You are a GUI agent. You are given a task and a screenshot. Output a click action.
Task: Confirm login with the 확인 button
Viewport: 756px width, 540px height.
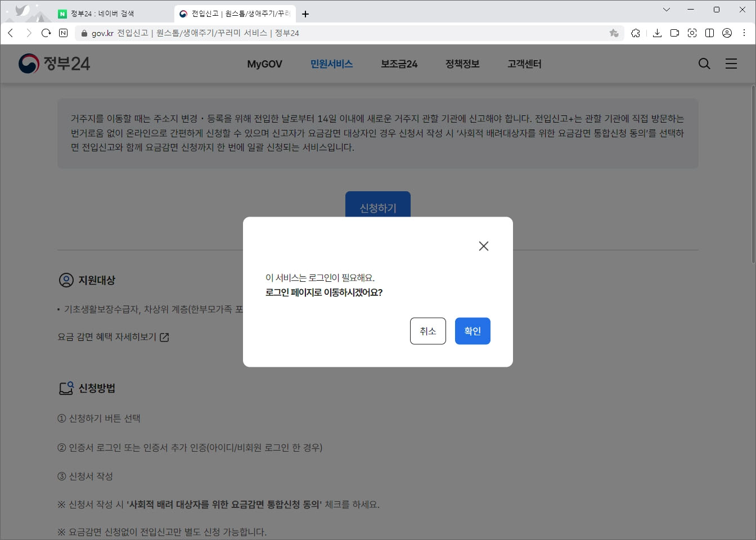472,331
